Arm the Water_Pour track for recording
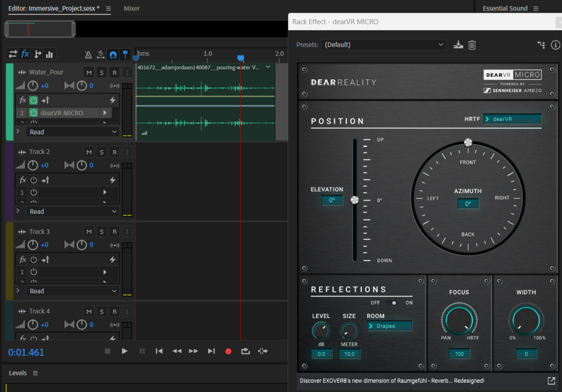562x392 pixels. 114,73
